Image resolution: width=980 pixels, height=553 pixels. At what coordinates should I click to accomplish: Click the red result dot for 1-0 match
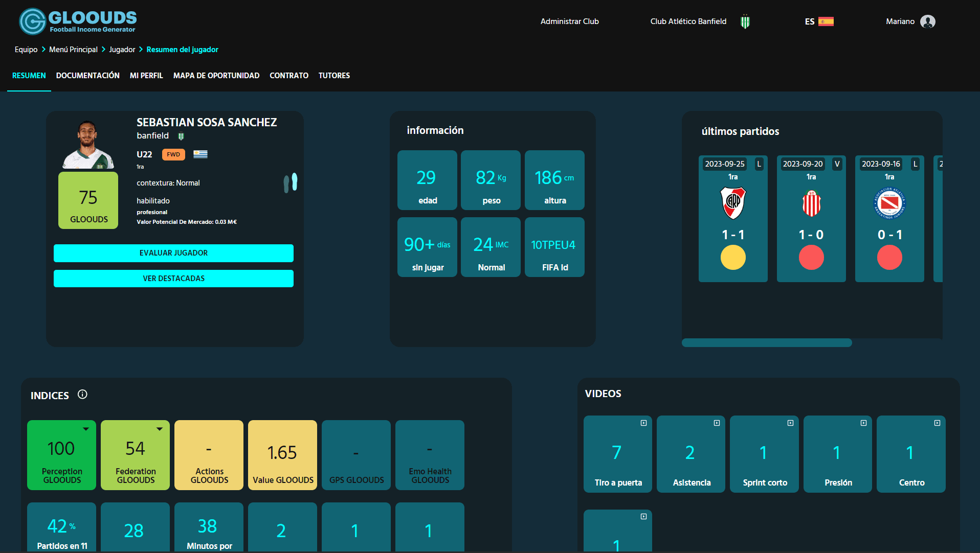click(811, 257)
